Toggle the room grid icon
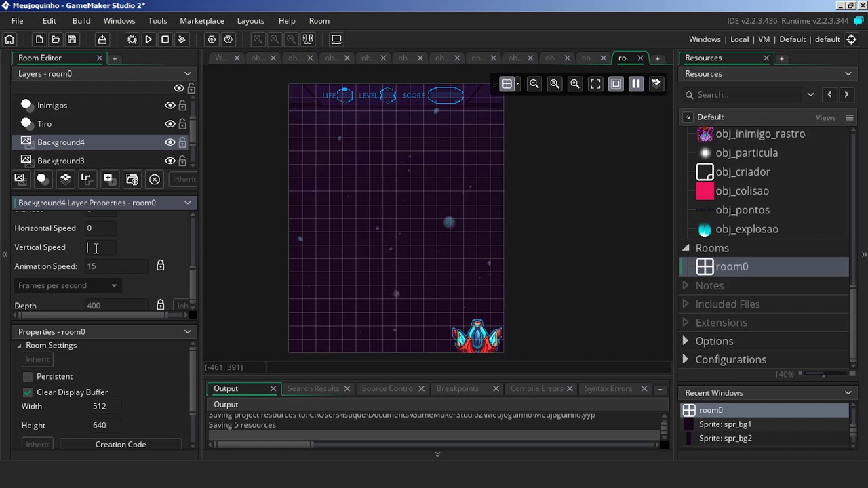The width and height of the screenshot is (868, 488). coord(507,84)
